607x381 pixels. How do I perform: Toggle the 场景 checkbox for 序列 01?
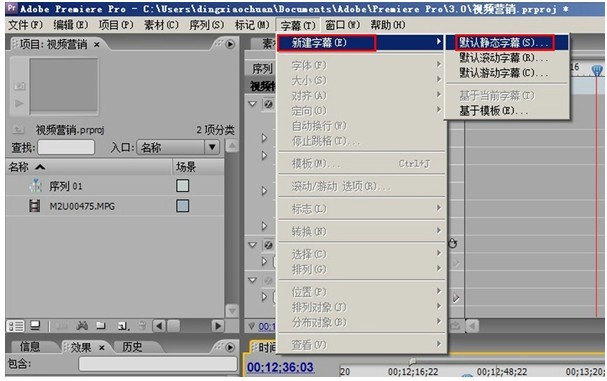coord(183,186)
